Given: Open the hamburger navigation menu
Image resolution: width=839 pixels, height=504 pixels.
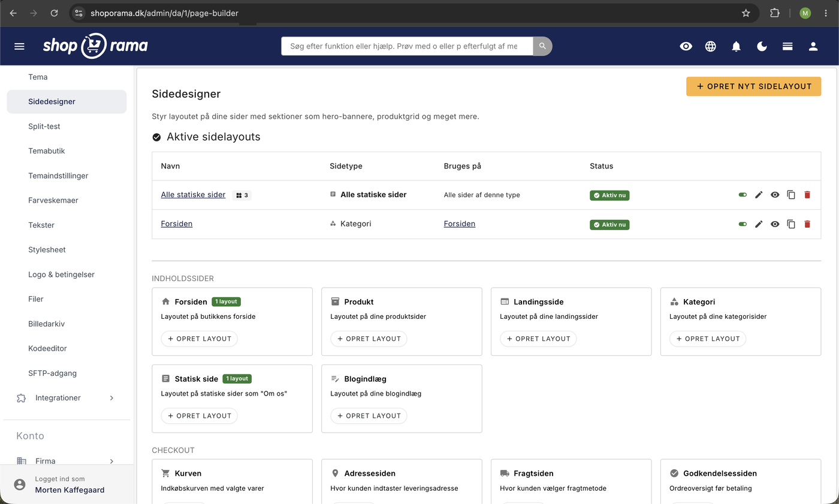Looking at the screenshot, I should coord(19,46).
